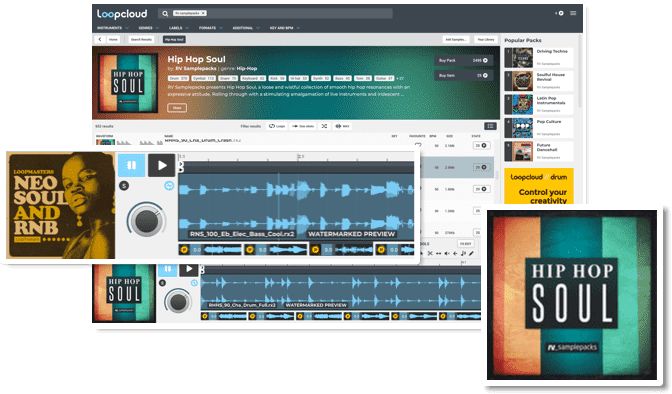Image resolution: width=672 pixels, height=394 pixels.
Task: Select the pencil draw tool
Action: (471, 253)
